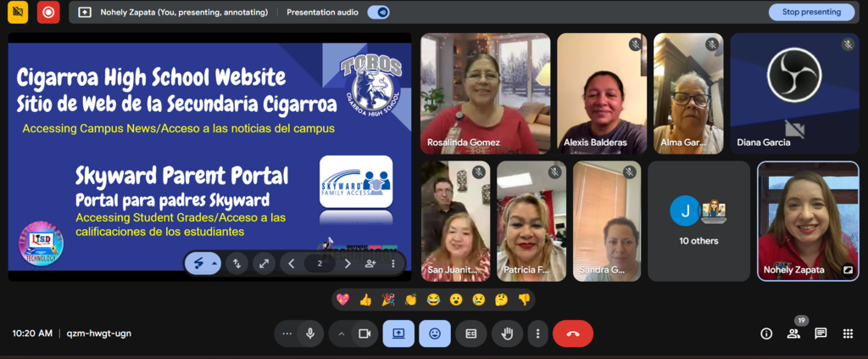This screenshot has height=359, width=868.
Task: Add co-presenter from slide controls
Action: coord(370,264)
